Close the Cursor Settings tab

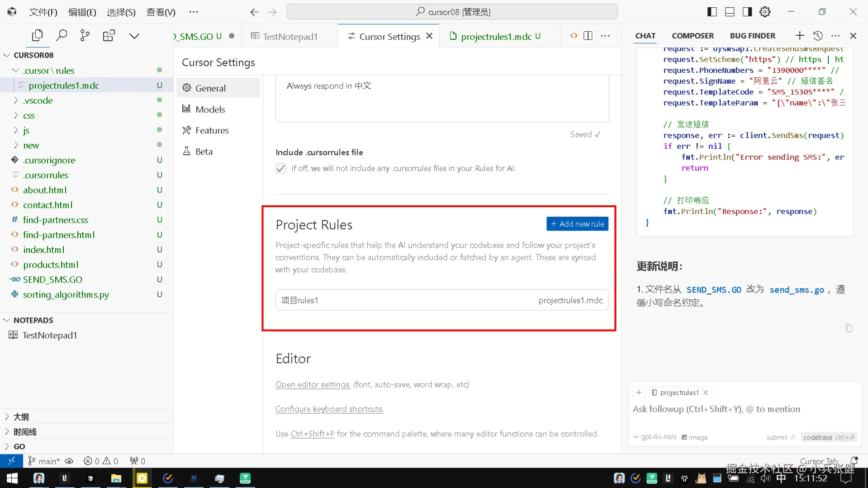coord(429,36)
